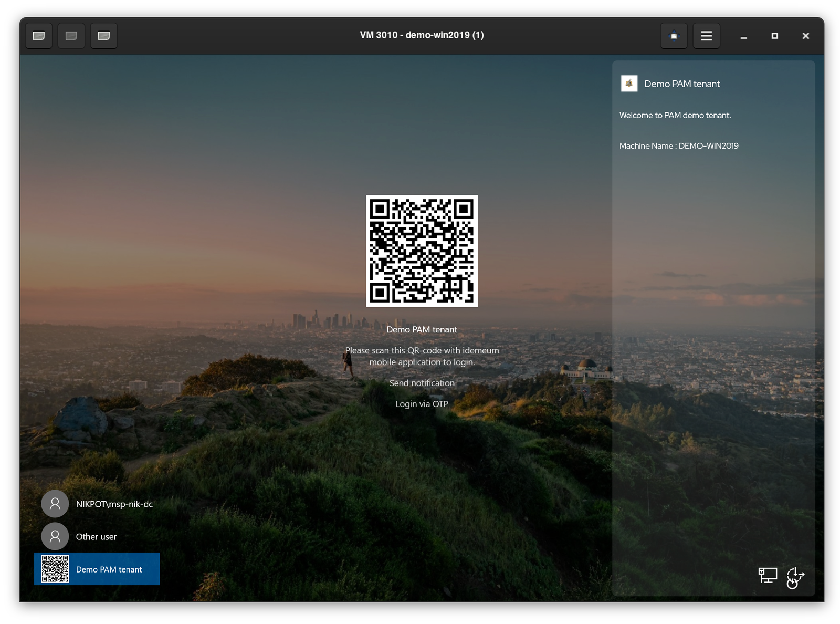Screen dimensions: 840x624
Task: Open the hamburger menu in title bar
Action: tap(706, 36)
